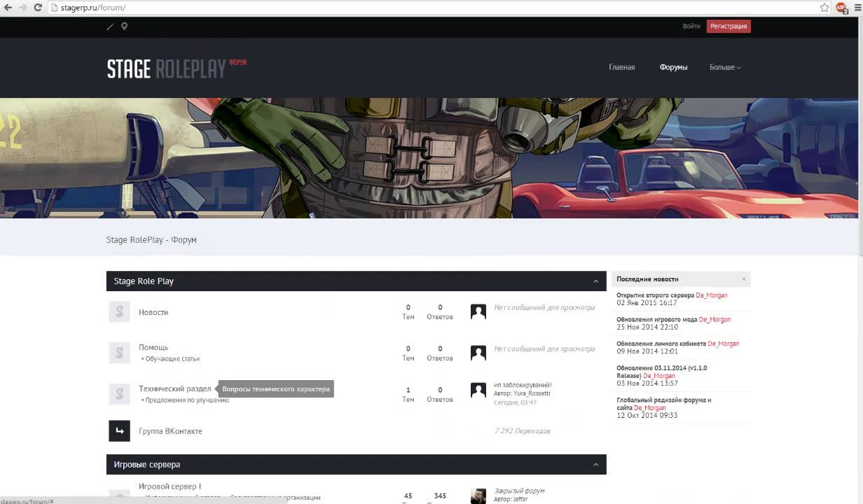Open news 'Глобальный редизайн форума и сайта'
863x504 pixels.
pos(663,404)
